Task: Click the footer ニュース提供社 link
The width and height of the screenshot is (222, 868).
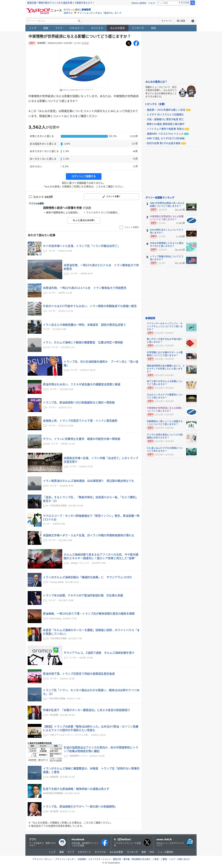Action: click(165, 852)
